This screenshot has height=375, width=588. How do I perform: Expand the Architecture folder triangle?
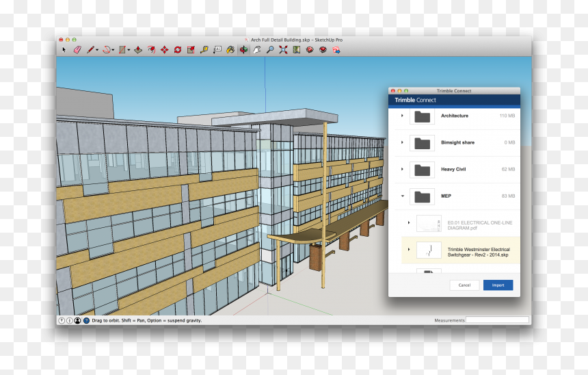[x=403, y=116]
